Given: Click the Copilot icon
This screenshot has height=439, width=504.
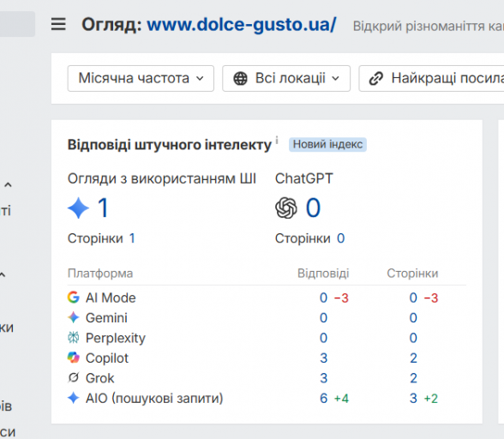Looking at the screenshot, I should tap(74, 358).
